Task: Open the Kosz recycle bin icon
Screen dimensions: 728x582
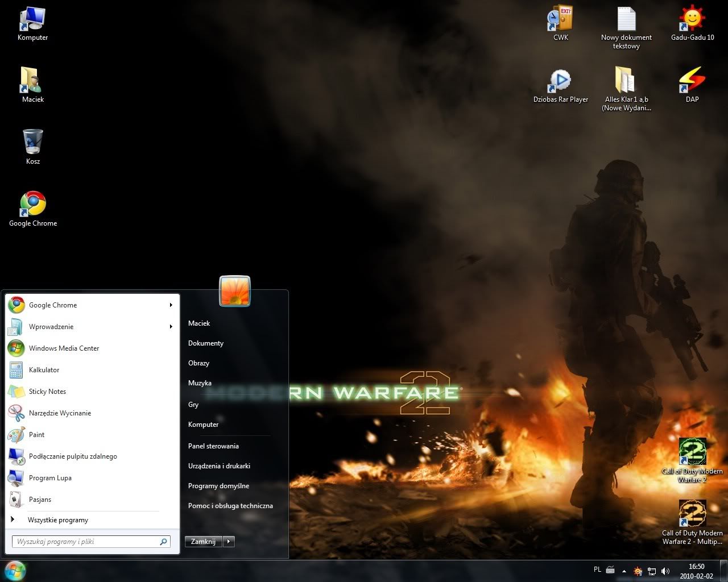Action: coord(32,147)
